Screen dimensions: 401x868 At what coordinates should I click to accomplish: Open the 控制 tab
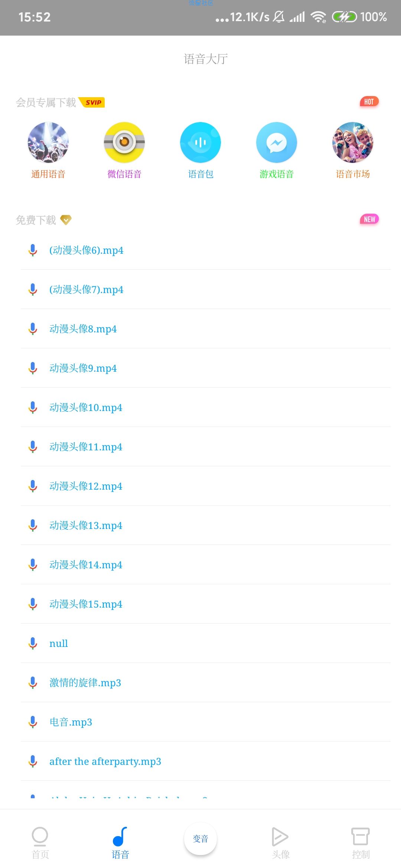tap(361, 843)
